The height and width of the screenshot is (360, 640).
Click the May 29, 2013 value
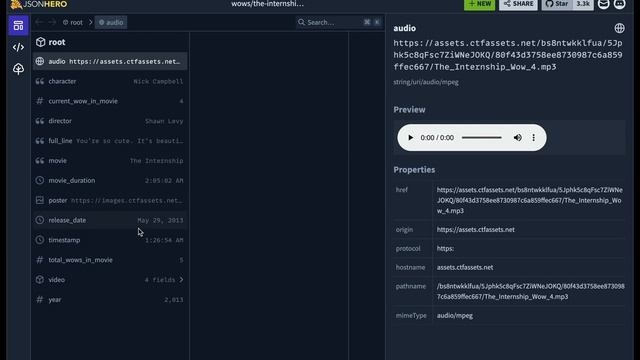pos(160,220)
